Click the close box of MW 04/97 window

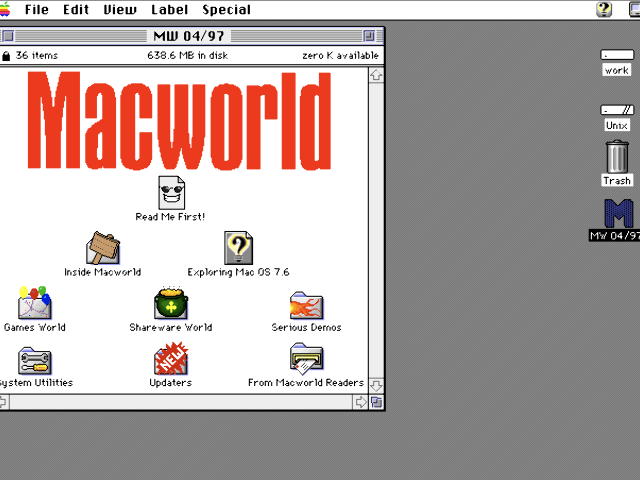pyautogui.click(x=8, y=36)
